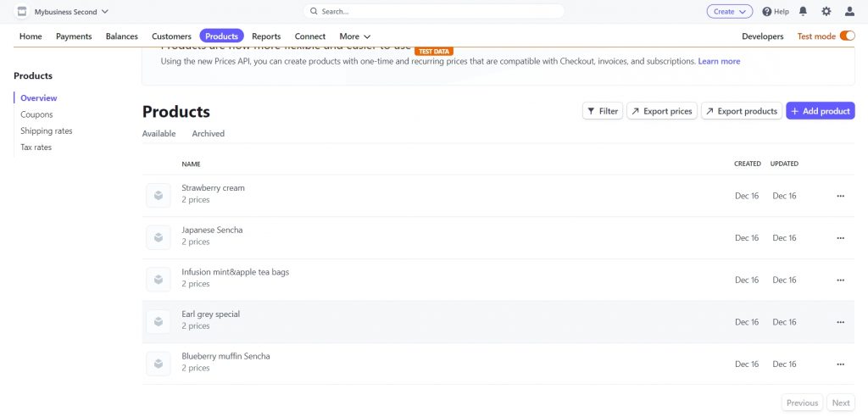This screenshot has width=868, height=417.
Task: Click the Japanese Sencha product box icon
Action: point(159,237)
